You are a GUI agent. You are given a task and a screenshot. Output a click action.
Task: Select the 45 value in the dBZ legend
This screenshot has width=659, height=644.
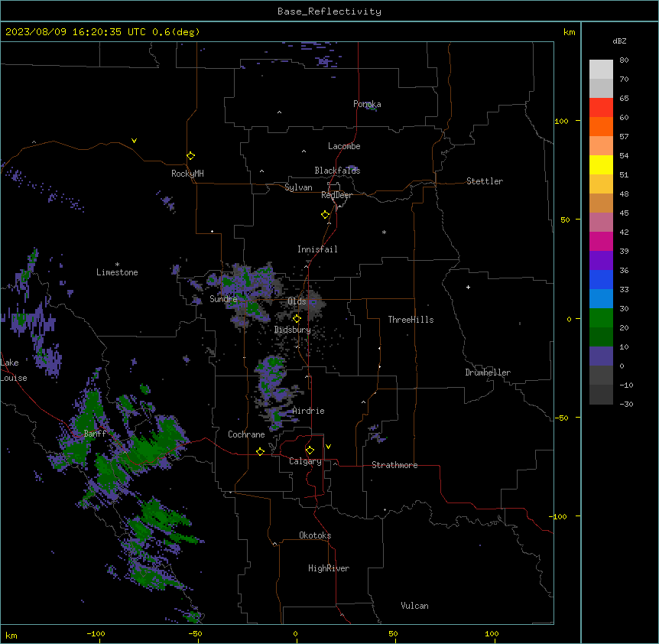(624, 213)
